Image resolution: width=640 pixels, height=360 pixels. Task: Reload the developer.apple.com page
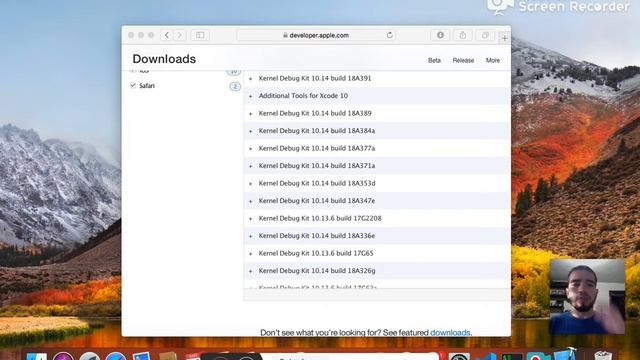(390, 35)
